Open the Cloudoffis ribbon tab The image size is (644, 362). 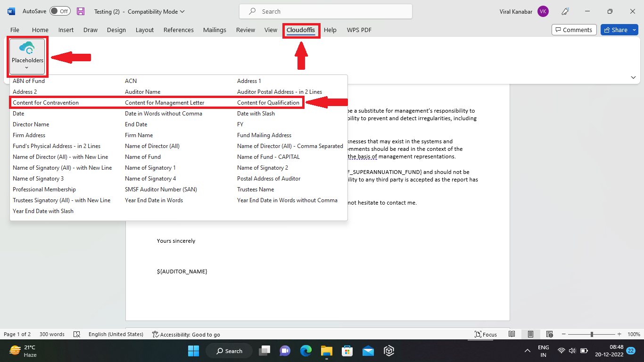(301, 30)
